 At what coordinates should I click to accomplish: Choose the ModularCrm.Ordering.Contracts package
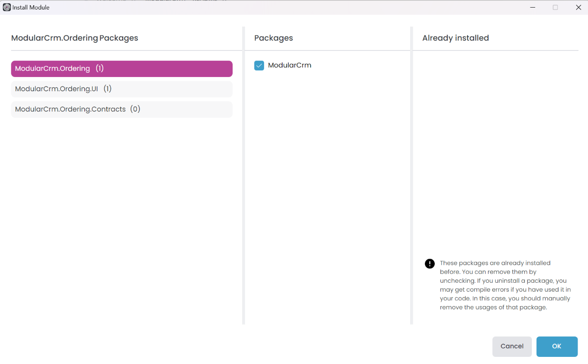[121, 109]
